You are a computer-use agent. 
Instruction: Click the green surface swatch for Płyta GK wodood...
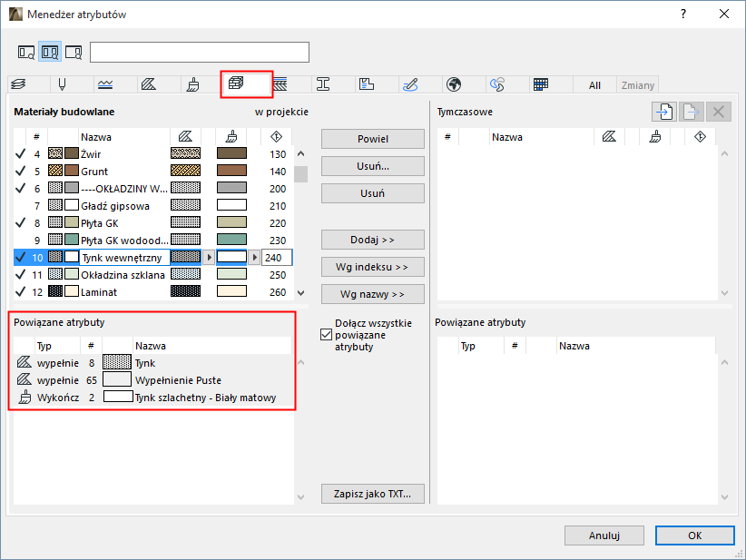tap(231, 240)
